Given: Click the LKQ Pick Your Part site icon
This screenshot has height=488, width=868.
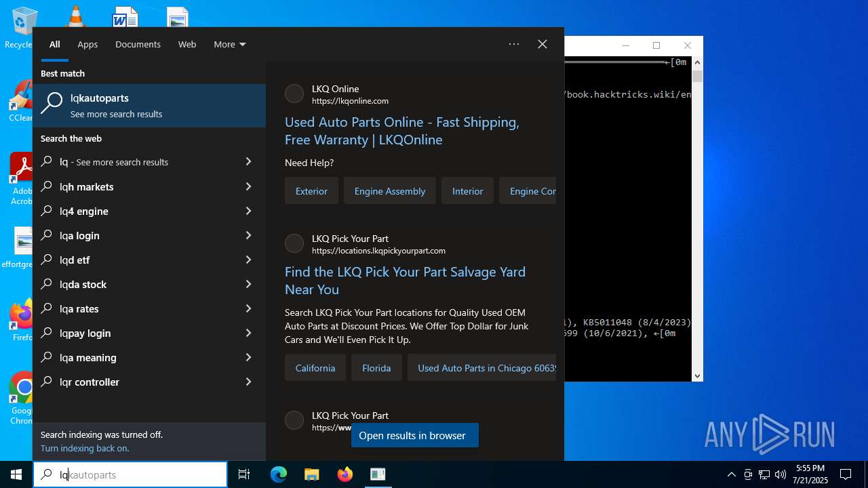Looking at the screenshot, I should click(294, 243).
